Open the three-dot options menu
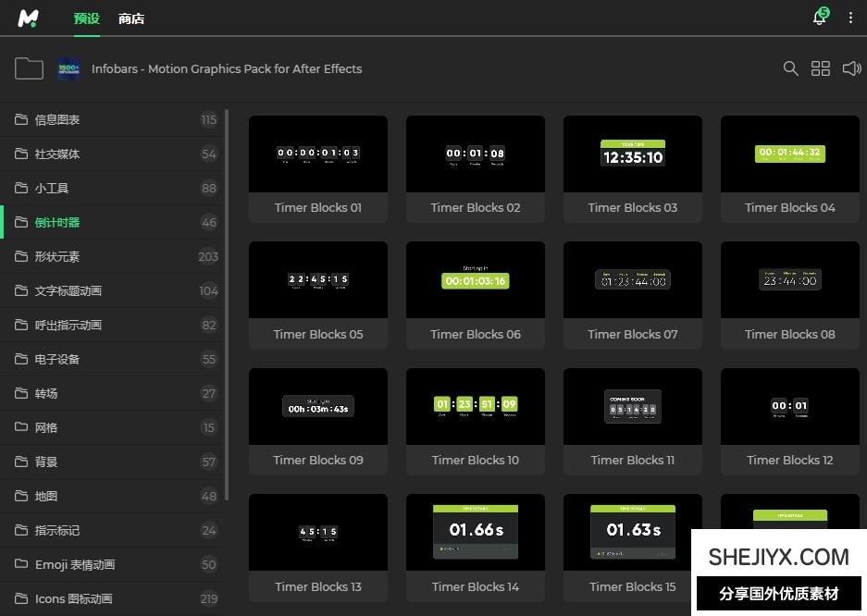867x616 pixels. click(x=850, y=18)
